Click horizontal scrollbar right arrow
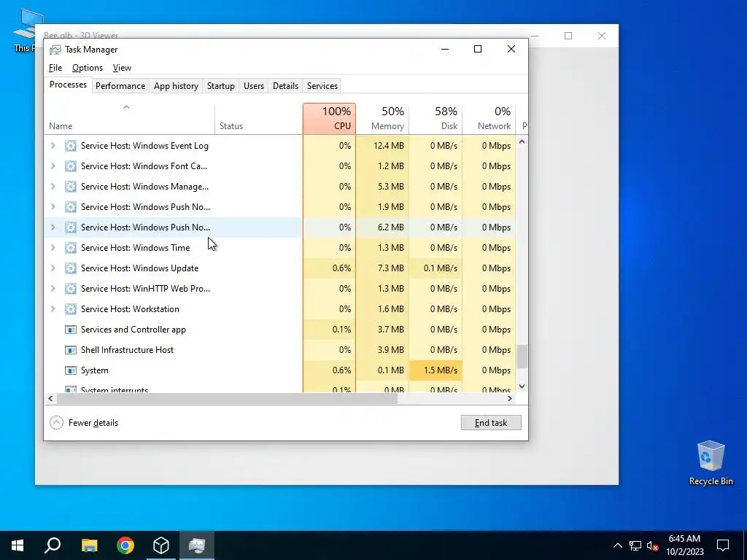Image resolution: width=747 pixels, height=560 pixels. click(x=510, y=399)
